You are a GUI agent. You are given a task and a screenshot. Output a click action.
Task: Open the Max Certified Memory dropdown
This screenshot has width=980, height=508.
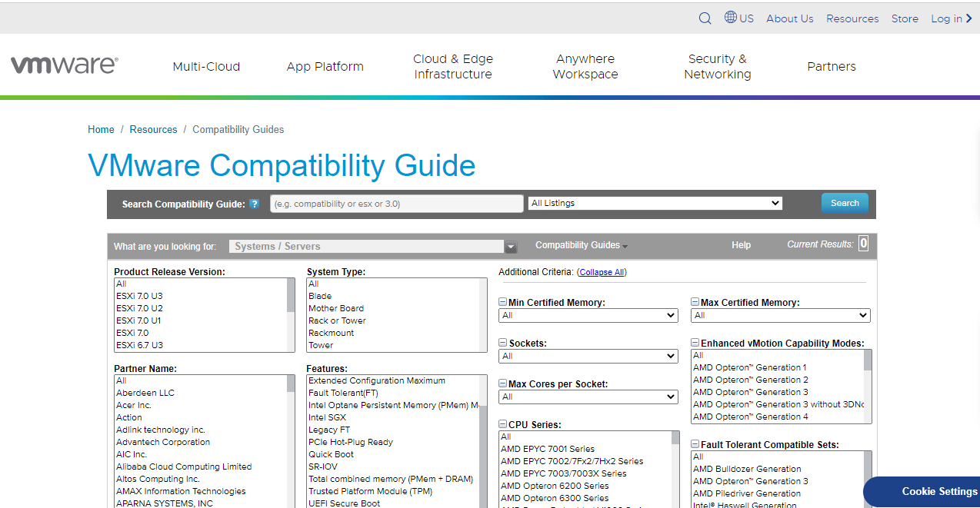(780, 315)
